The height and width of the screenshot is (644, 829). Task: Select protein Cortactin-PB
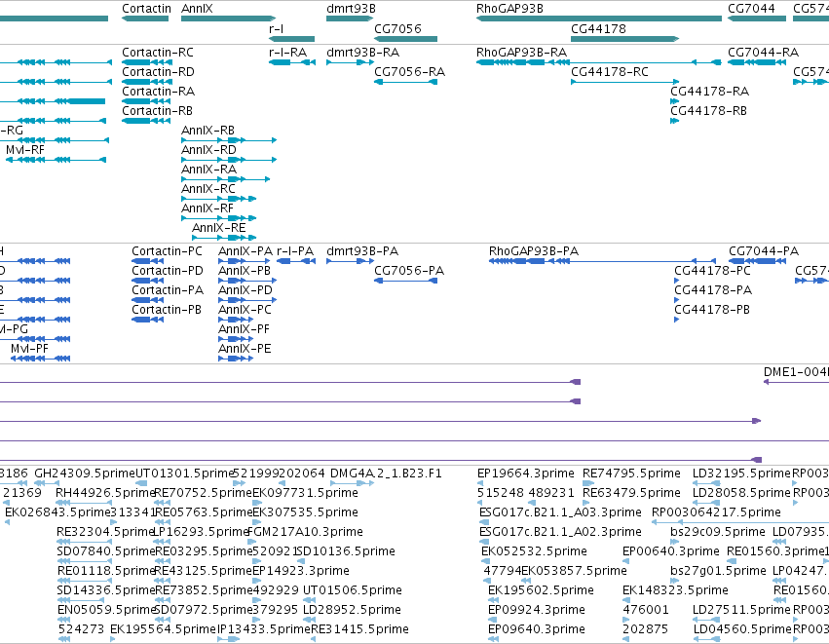click(166, 310)
